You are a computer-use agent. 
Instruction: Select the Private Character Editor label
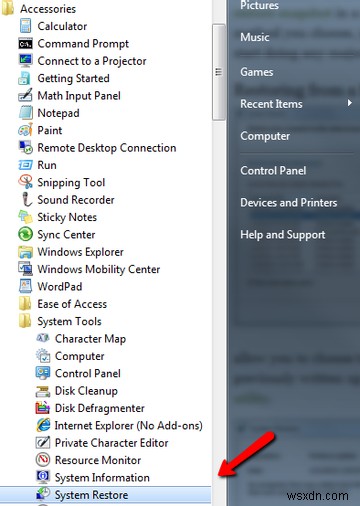(111, 443)
